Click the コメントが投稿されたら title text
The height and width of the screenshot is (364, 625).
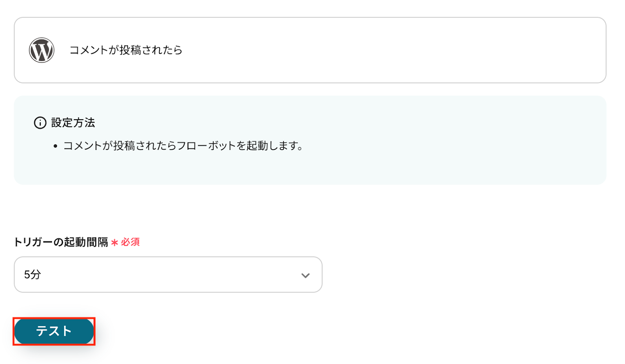click(126, 50)
